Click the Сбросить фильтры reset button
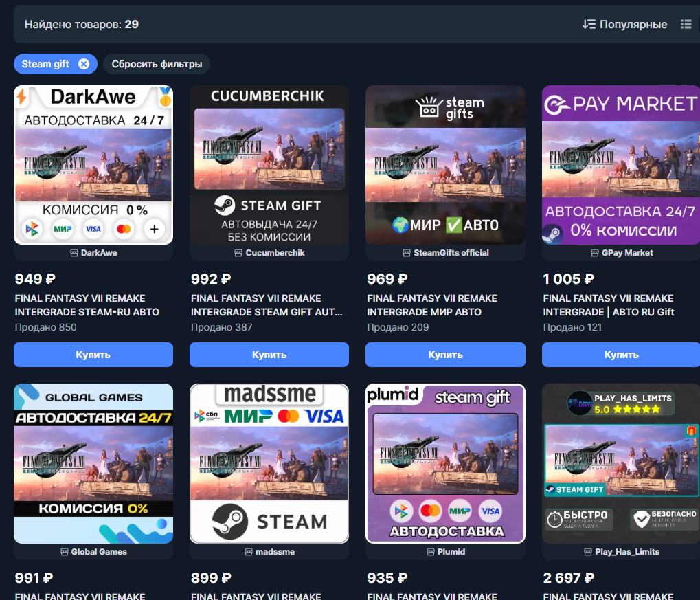The width and height of the screenshot is (700, 600). click(x=157, y=64)
